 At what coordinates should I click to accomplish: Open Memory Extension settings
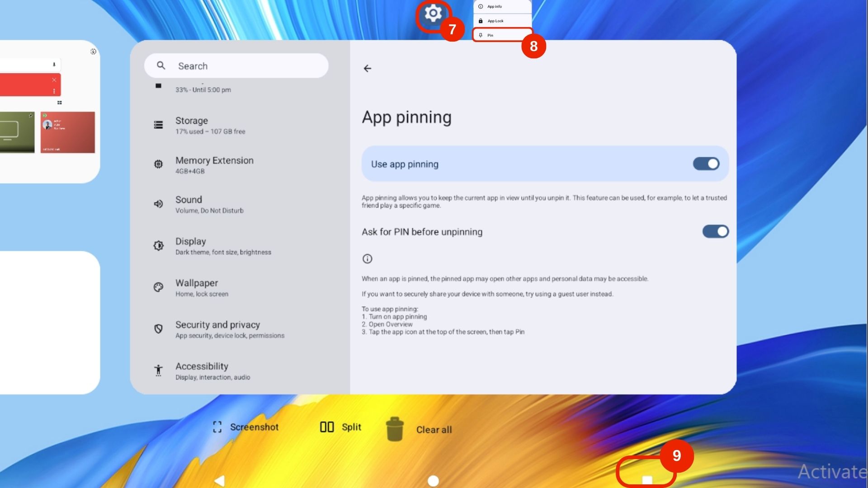click(214, 165)
